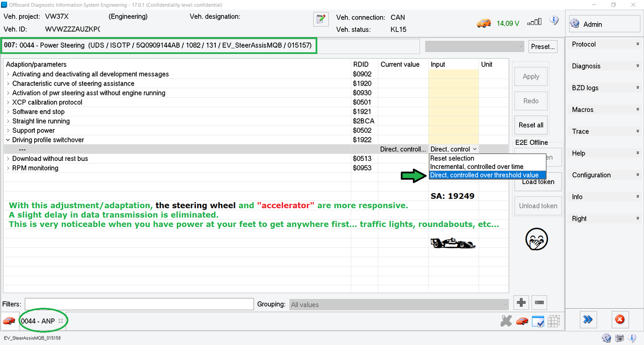Click the plus icon to add parameter
The image size is (644, 345).
click(521, 303)
